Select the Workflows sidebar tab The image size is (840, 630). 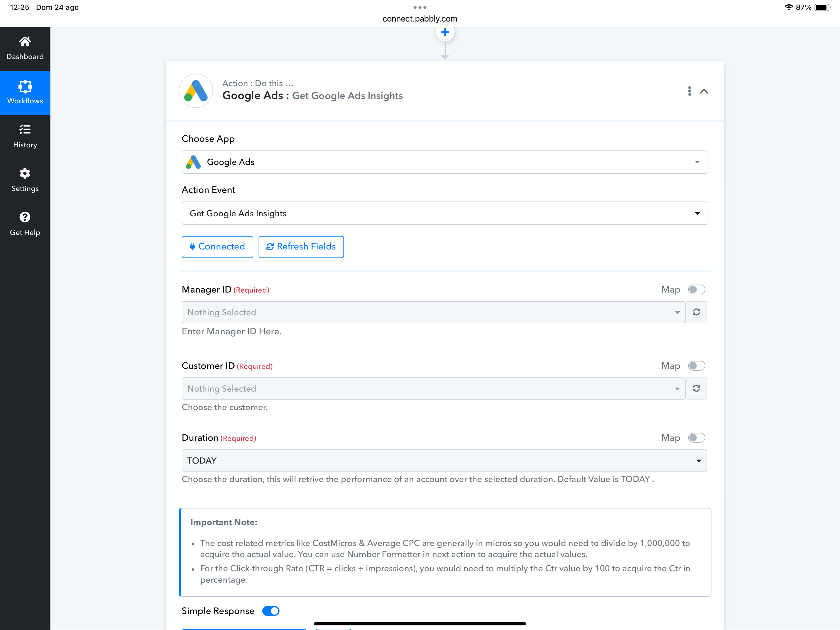point(25,93)
